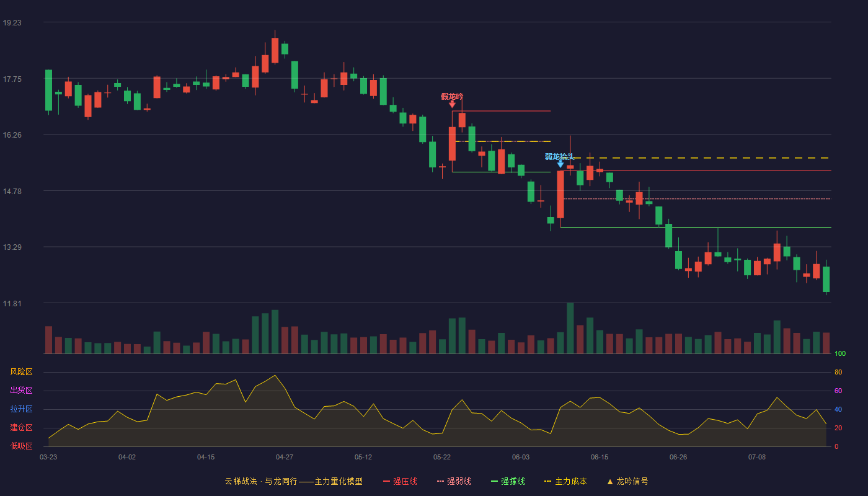Click the 弱龙抬头 blue arrow marker
The height and width of the screenshot is (496, 868).
click(x=560, y=164)
